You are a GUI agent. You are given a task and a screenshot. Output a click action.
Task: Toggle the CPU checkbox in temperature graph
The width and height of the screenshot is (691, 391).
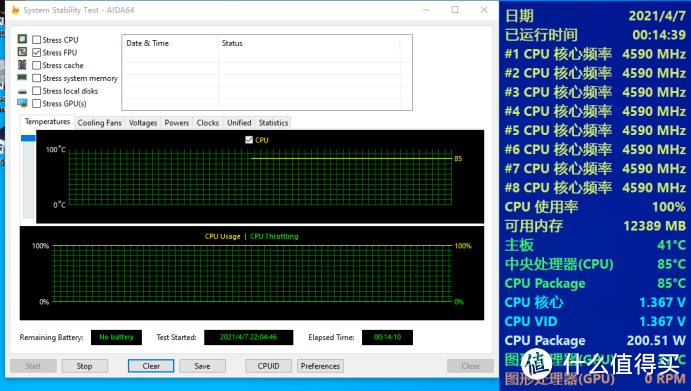click(x=249, y=140)
